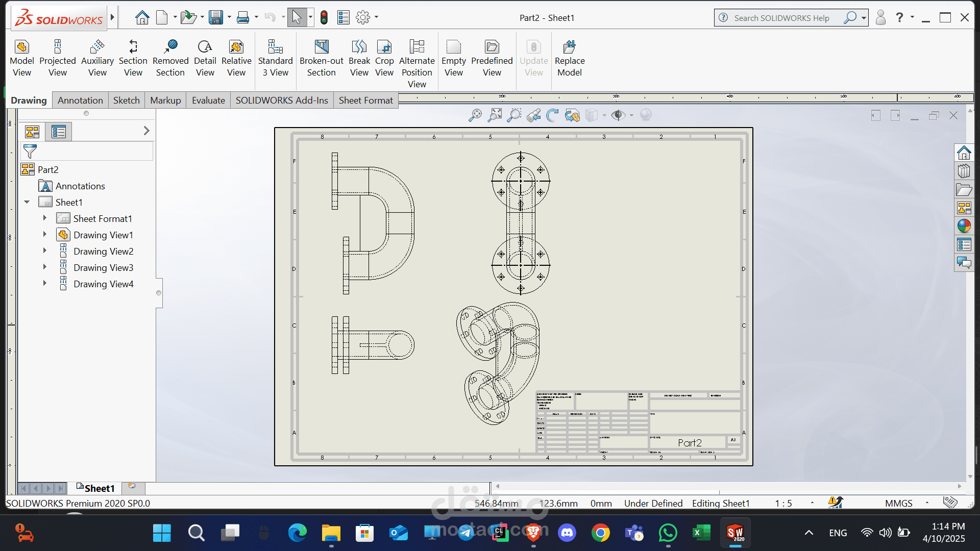
Task: Open WhatsApp from the taskbar
Action: (x=668, y=533)
